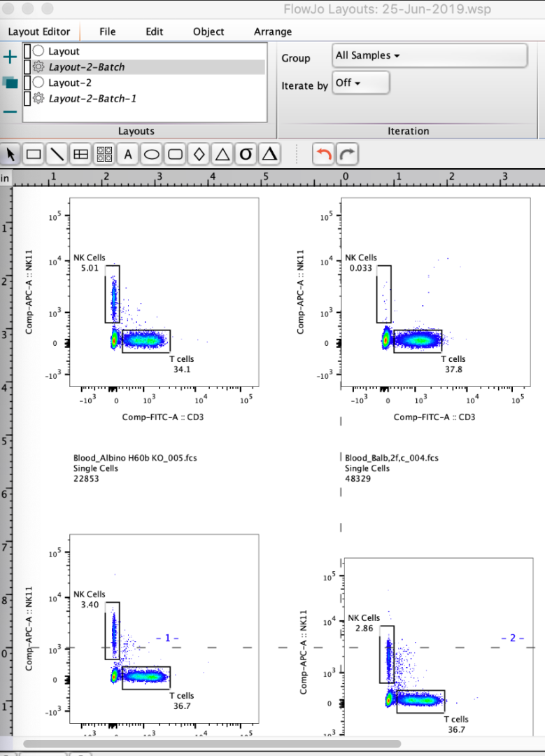Screen dimensions: 545x756
Task: Click the sigma statistics tool
Action: 246,154
